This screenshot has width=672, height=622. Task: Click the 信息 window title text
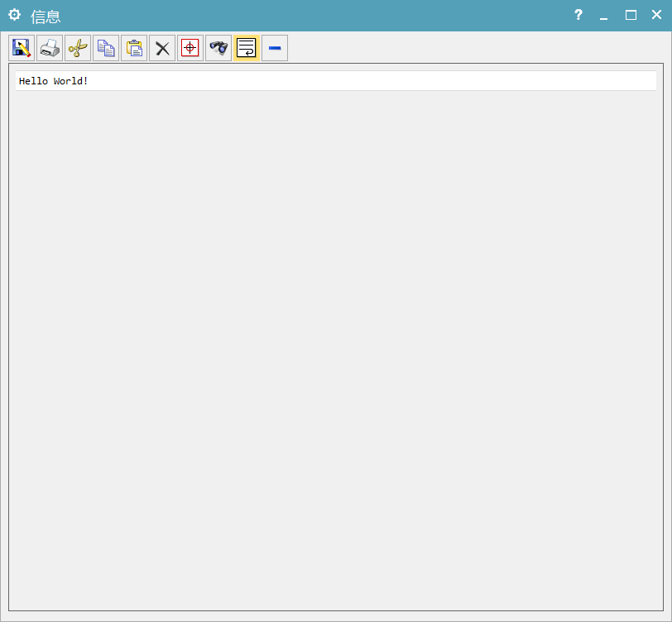[46, 16]
